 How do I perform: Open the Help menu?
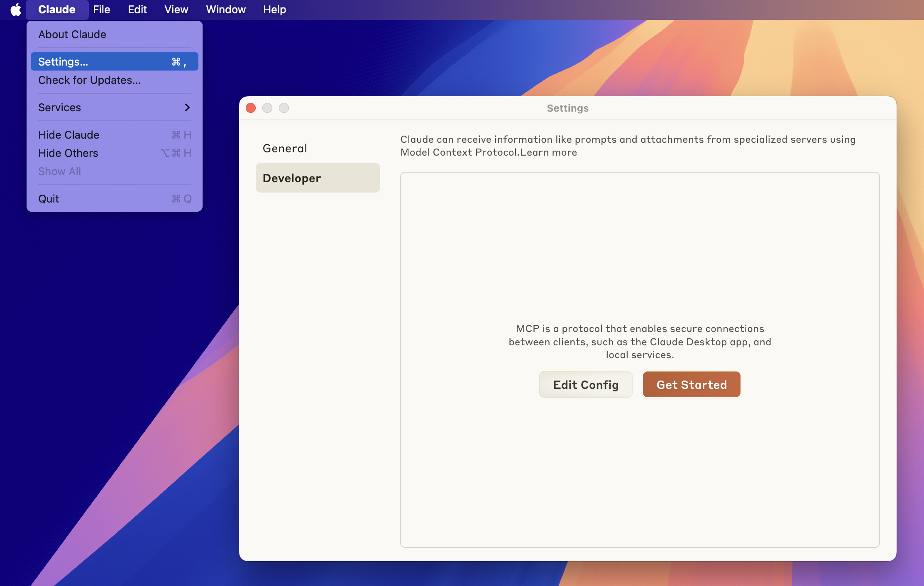click(274, 10)
